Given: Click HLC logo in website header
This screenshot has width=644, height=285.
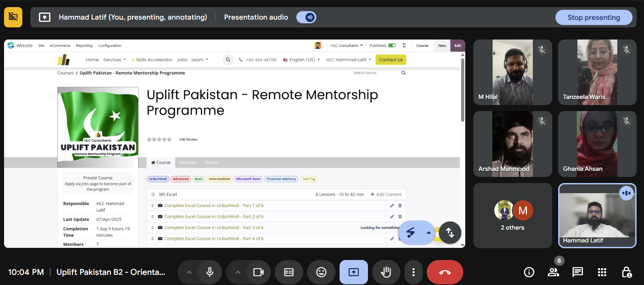Looking at the screenshot, I should click(x=64, y=60).
